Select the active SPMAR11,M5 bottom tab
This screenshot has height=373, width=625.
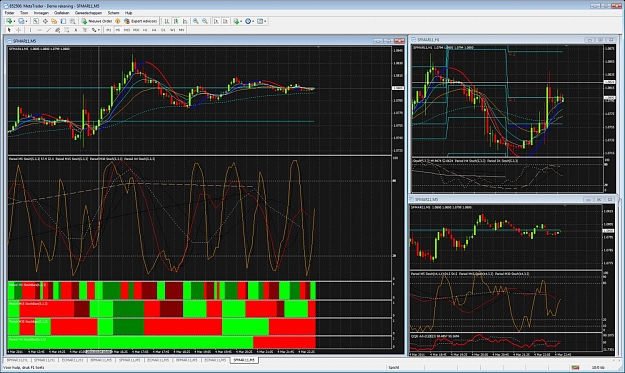(x=244, y=360)
